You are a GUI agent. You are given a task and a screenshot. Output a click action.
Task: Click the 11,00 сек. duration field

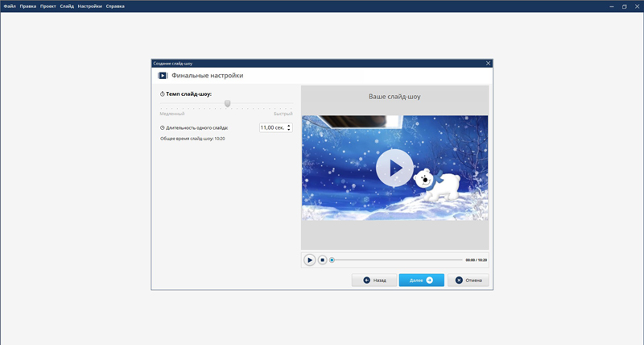pyautogui.click(x=272, y=127)
